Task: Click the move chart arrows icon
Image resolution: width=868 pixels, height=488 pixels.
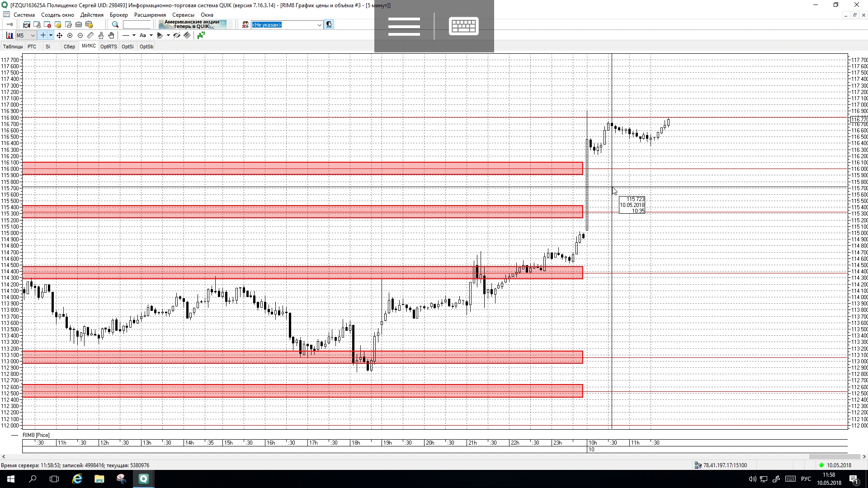Action: 59,35
